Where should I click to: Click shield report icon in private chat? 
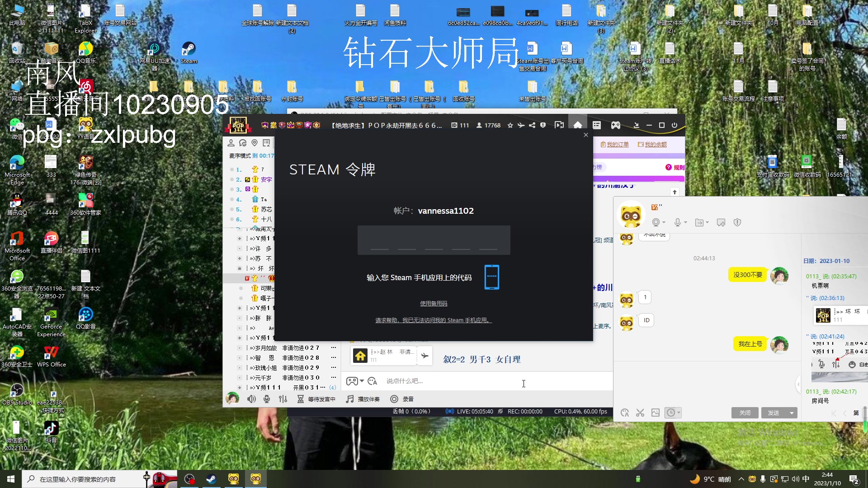(x=737, y=222)
